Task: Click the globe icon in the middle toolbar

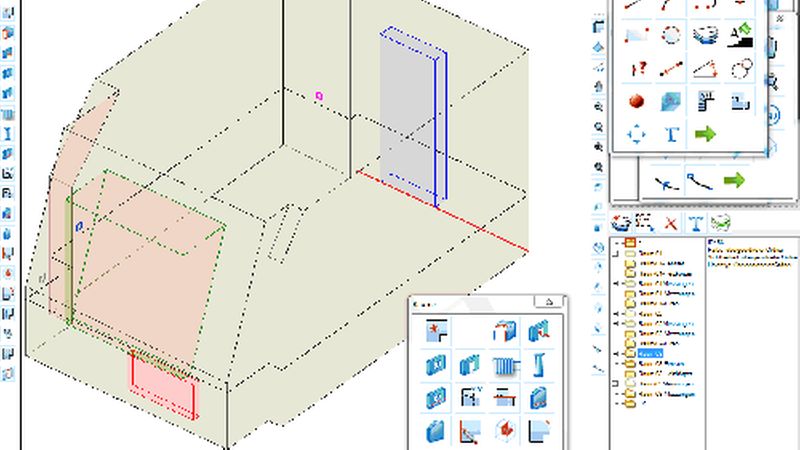Action: coord(598,247)
